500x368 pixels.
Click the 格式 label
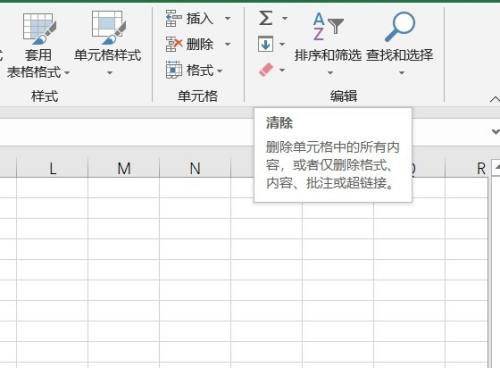point(200,70)
